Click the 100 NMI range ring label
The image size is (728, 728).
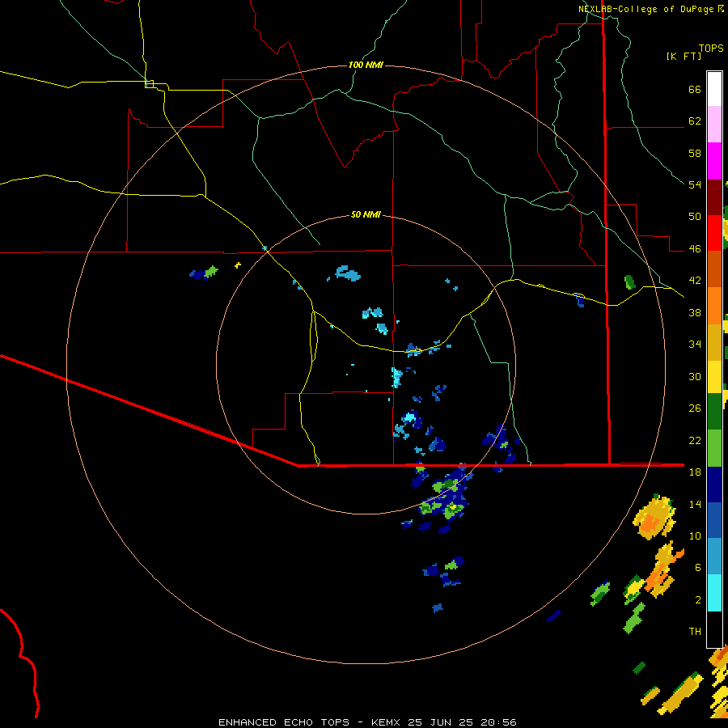366,65
